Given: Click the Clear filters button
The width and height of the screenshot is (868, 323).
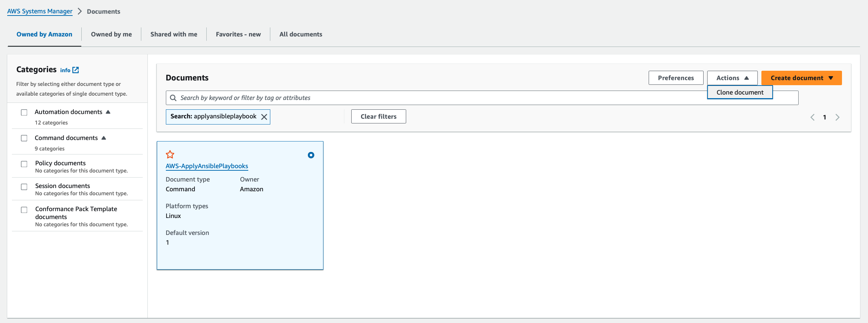Looking at the screenshot, I should (378, 117).
